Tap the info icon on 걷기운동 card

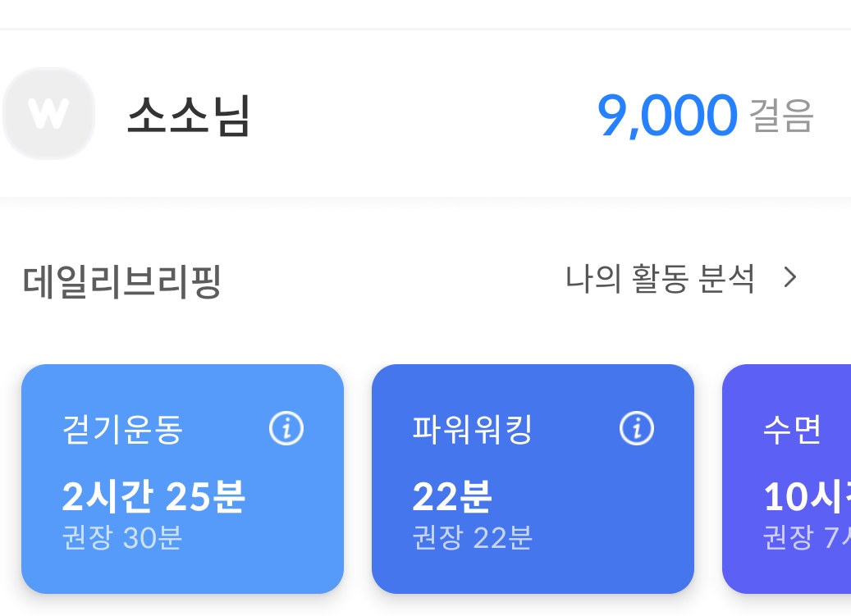pos(286,428)
